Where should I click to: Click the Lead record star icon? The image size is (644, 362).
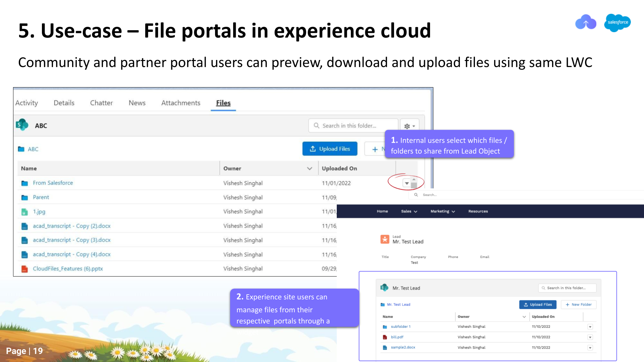(x=385, y=239)
